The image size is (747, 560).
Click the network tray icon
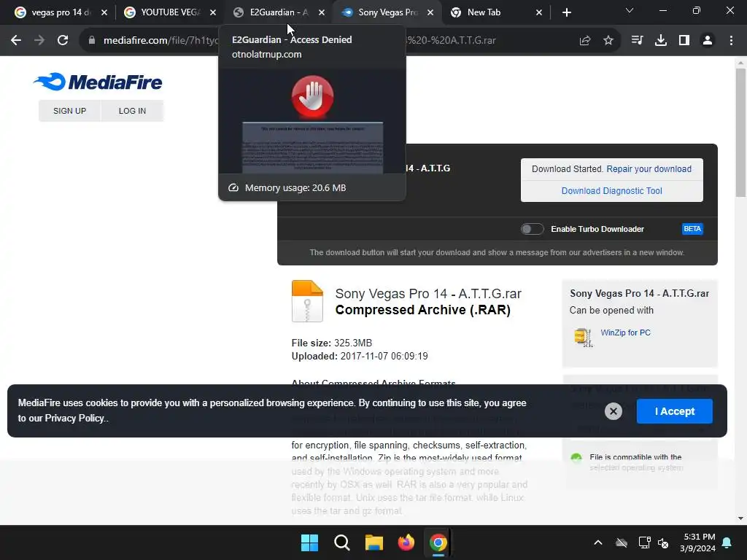644,542
